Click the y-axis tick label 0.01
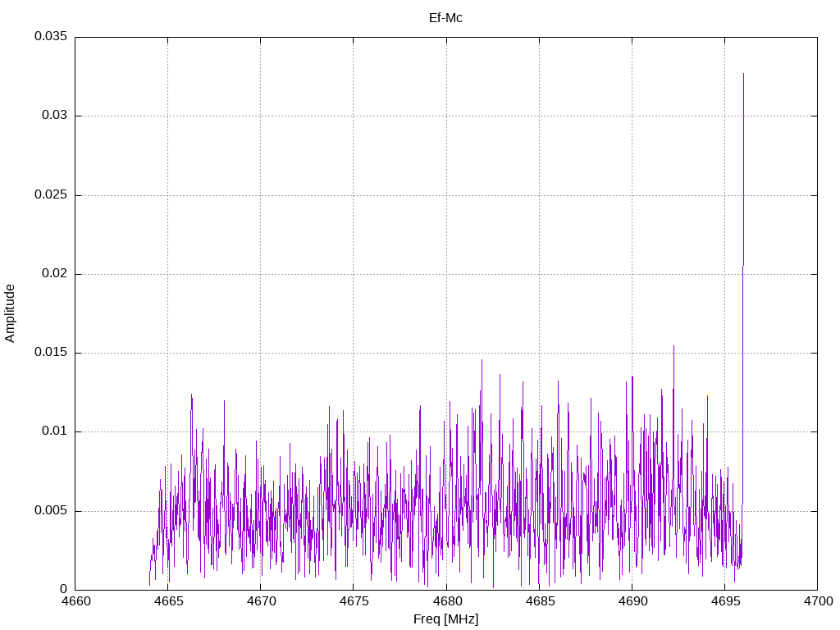 [55, 431]
